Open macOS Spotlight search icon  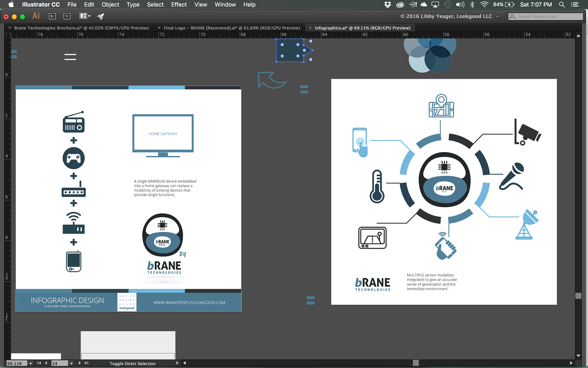pyautogui.click(x=562, y=5)
